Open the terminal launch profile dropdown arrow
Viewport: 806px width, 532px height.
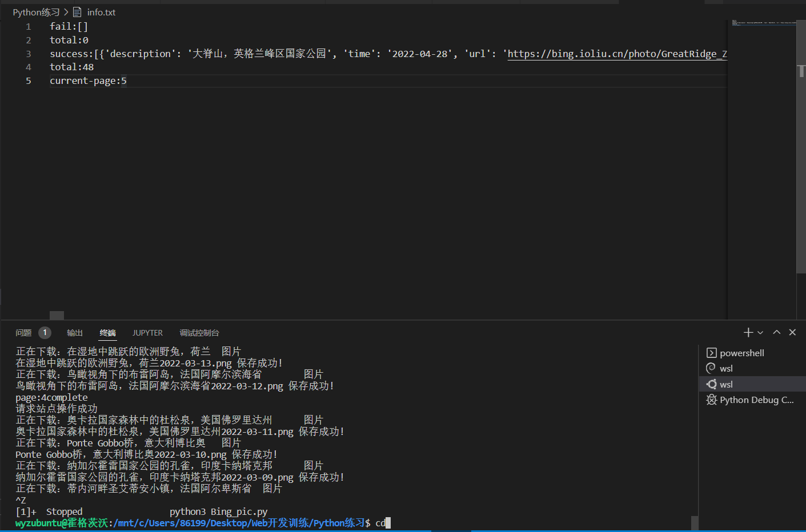760,333
